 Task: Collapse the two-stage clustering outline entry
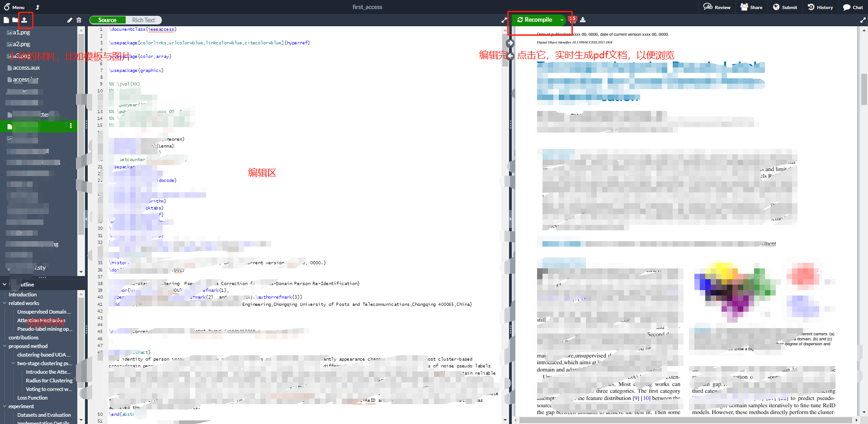click(13, 363)
